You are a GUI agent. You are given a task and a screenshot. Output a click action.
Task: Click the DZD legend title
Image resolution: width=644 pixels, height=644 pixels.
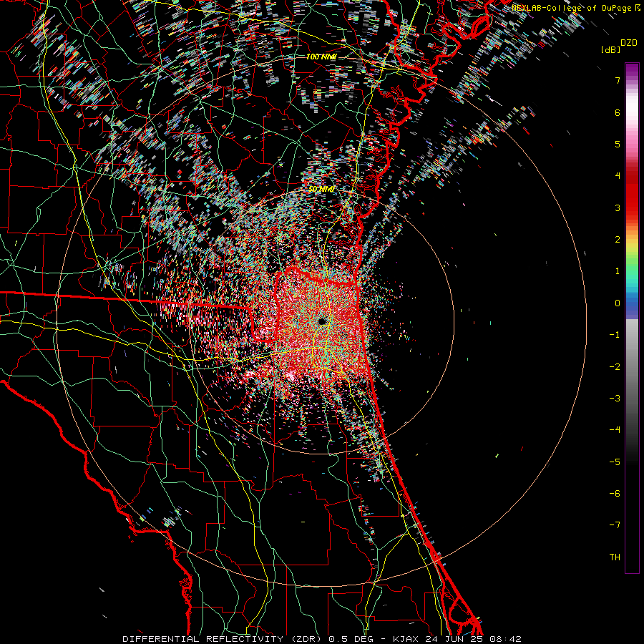click(x=628, y=43)
